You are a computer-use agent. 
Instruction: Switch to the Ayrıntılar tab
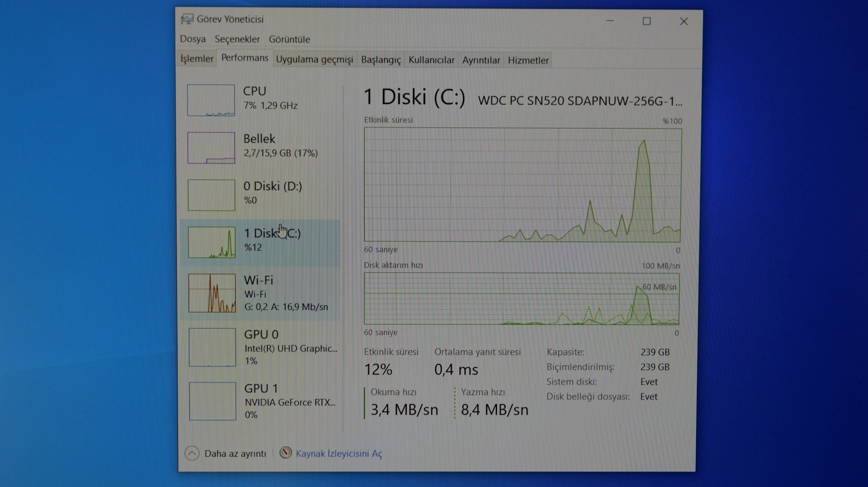481,60
